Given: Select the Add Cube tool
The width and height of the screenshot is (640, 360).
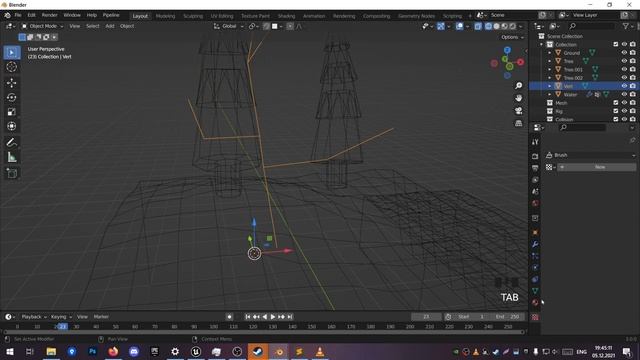Looking at the screenshot, I should pyautogui.click(x=11, y=173).
